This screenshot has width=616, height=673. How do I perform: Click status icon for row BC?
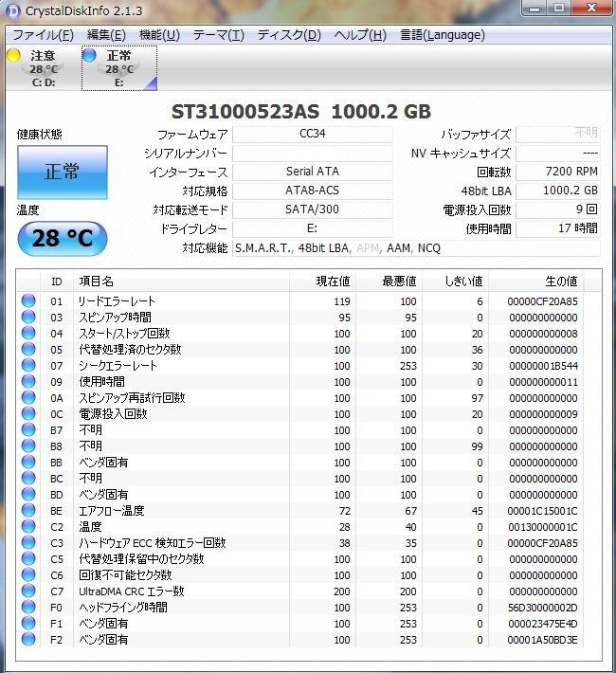(x=28, y=478)
